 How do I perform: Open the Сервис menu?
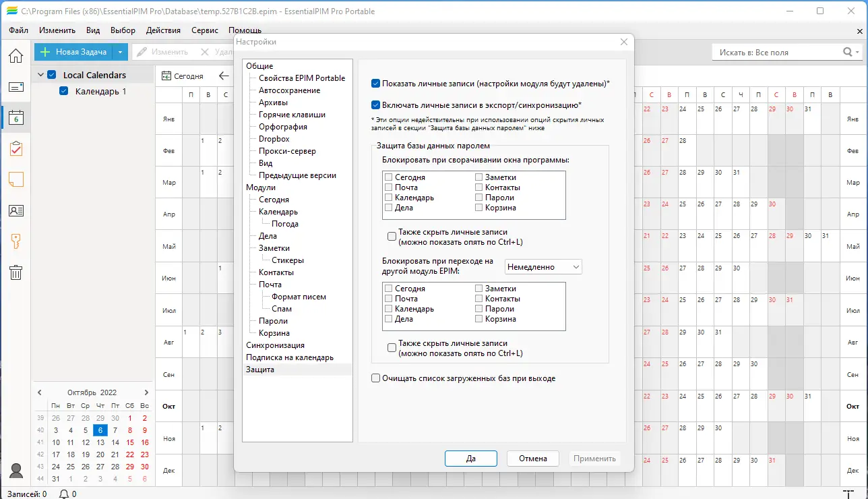[x=205, y=30]
